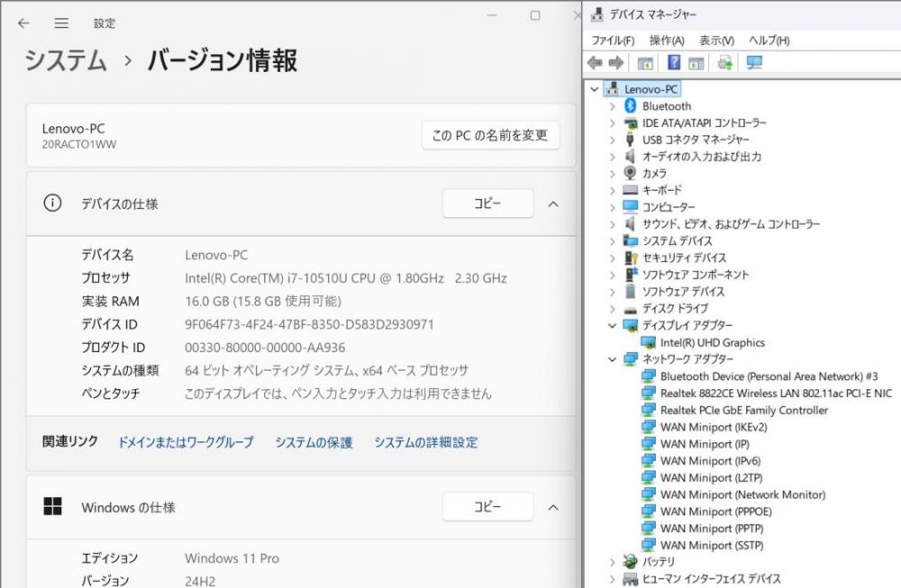Open システムの詳細設定 link
Viewport: 901px width, 588px height.
tap(426, 442)
